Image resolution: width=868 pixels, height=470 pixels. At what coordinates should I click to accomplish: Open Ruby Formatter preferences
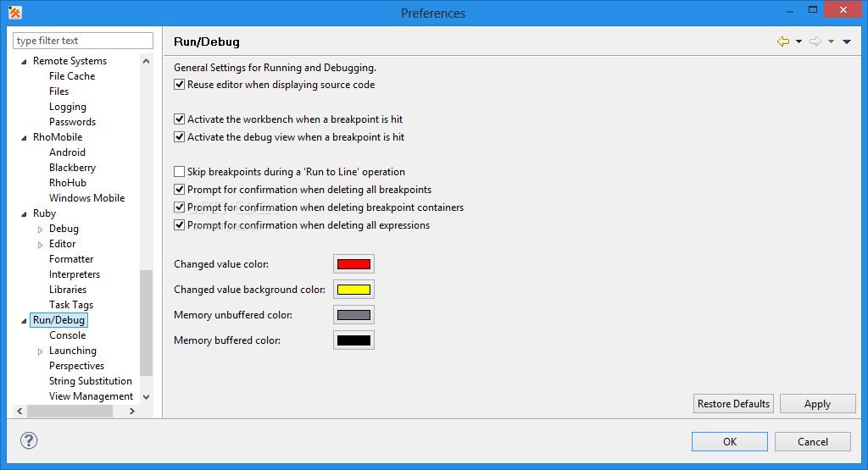tap(71, 259)
